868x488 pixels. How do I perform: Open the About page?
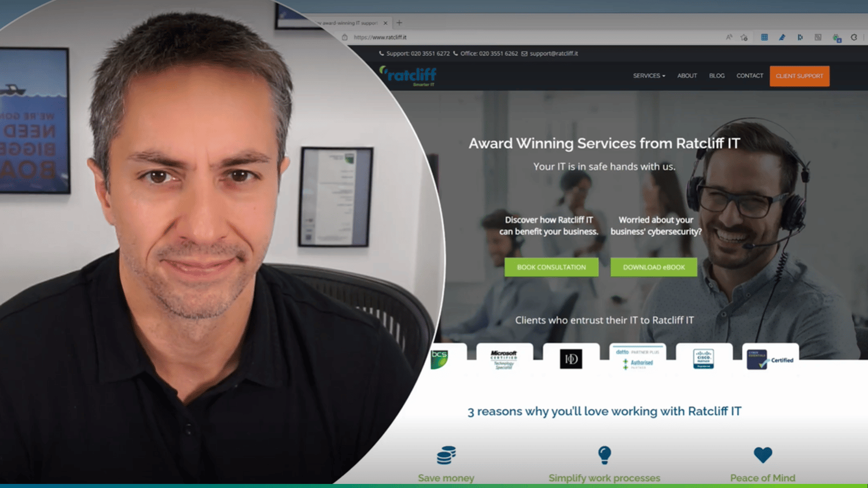[x=687, y=76]
